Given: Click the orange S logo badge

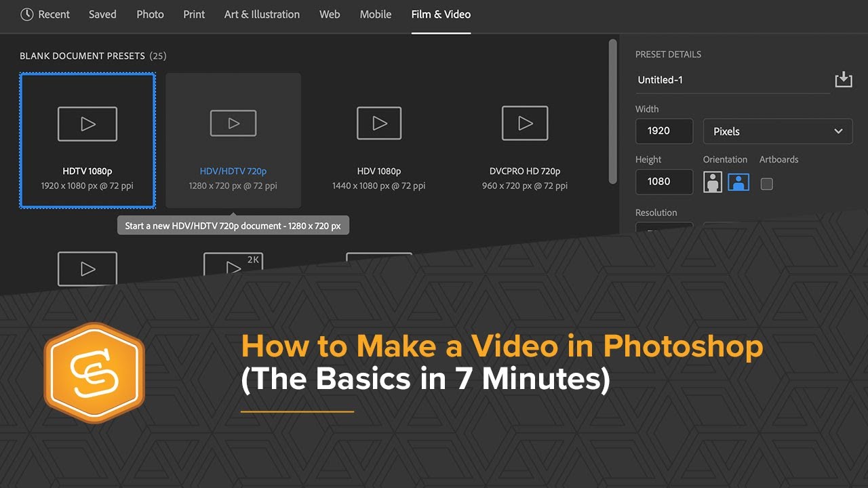Looking at the screenshot, I should point(94,372).
